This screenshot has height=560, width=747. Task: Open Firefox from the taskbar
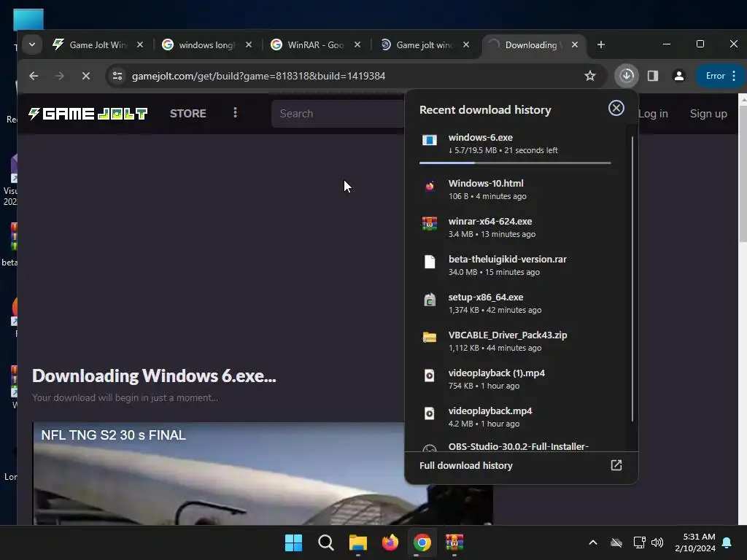click(x=390, y=542)
